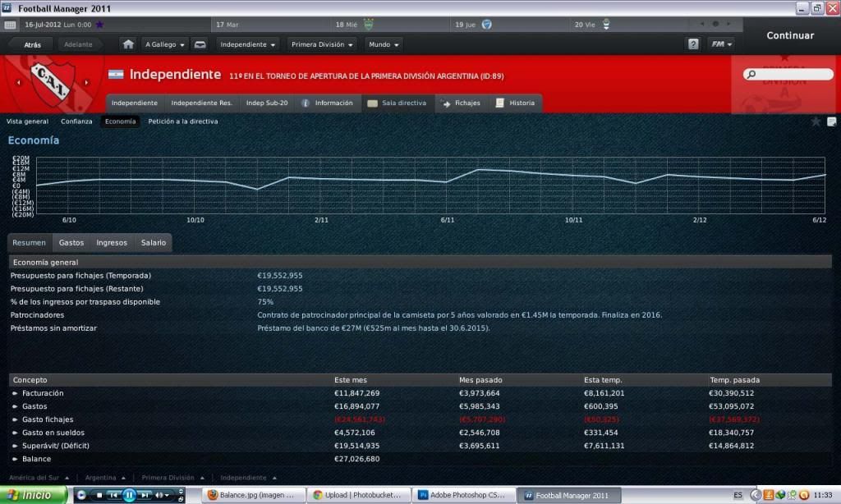841x504 pixels.
Task: Open the notes icon beside bookmark star
Action: coord(831,121)
